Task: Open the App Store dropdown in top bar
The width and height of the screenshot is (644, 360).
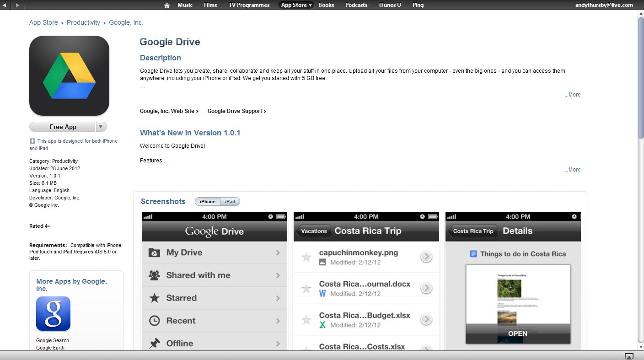Action: click(x=296, y=5)
